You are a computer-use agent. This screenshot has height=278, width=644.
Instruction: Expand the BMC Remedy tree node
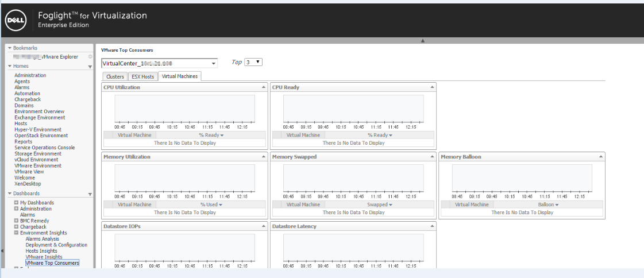[x=16, y=221]
